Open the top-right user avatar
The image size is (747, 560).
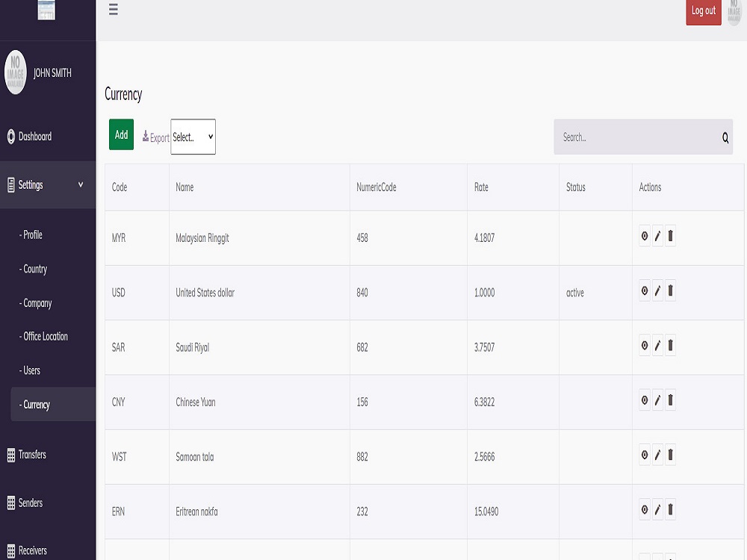pyautogui.click(x=734, y=13)
